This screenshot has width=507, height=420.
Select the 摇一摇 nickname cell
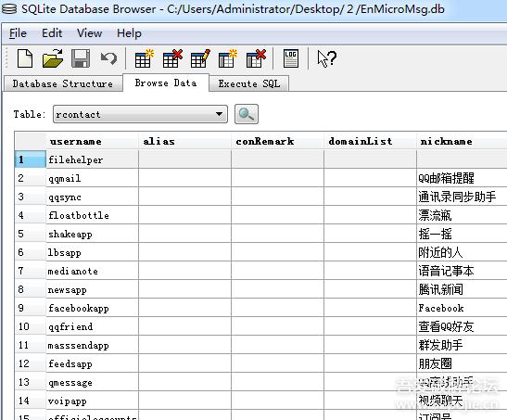[x=463, y=234]
